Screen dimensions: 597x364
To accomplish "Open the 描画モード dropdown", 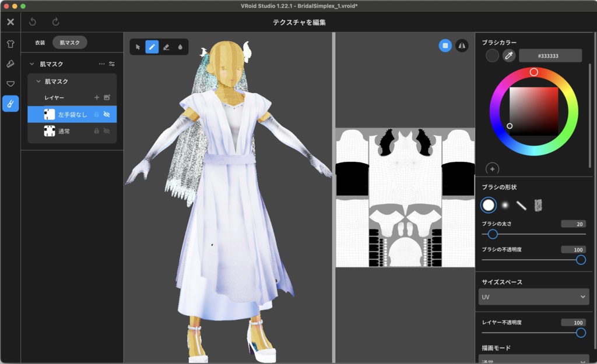I will [x=533, y=359].
